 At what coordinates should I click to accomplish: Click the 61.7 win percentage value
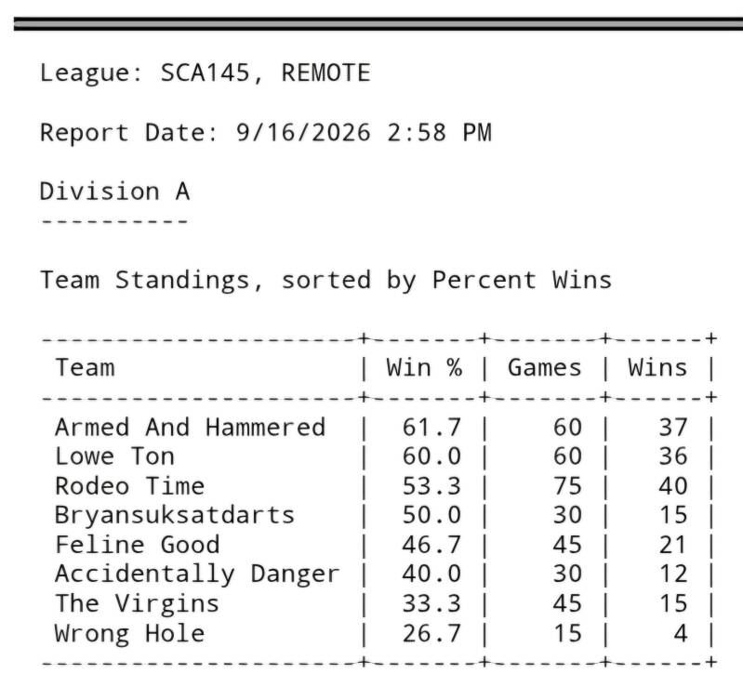pyautogui.click(x=431, y=428)
